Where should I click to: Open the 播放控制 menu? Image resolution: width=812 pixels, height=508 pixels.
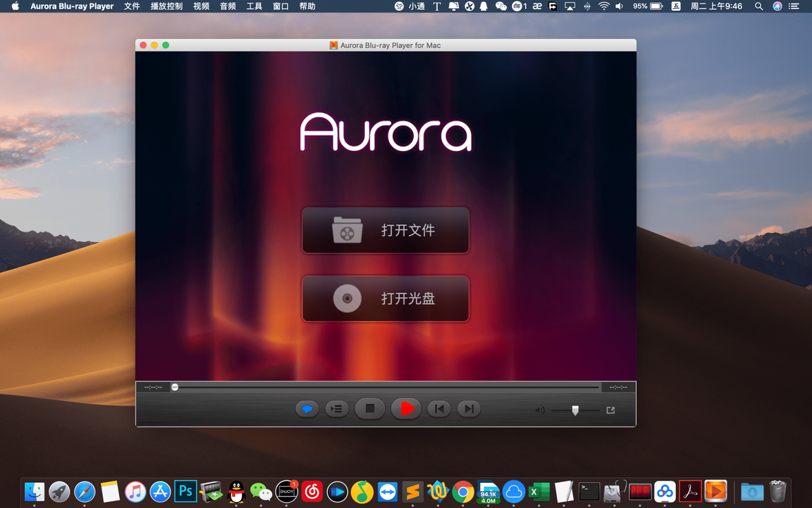[x=166, y=6]
